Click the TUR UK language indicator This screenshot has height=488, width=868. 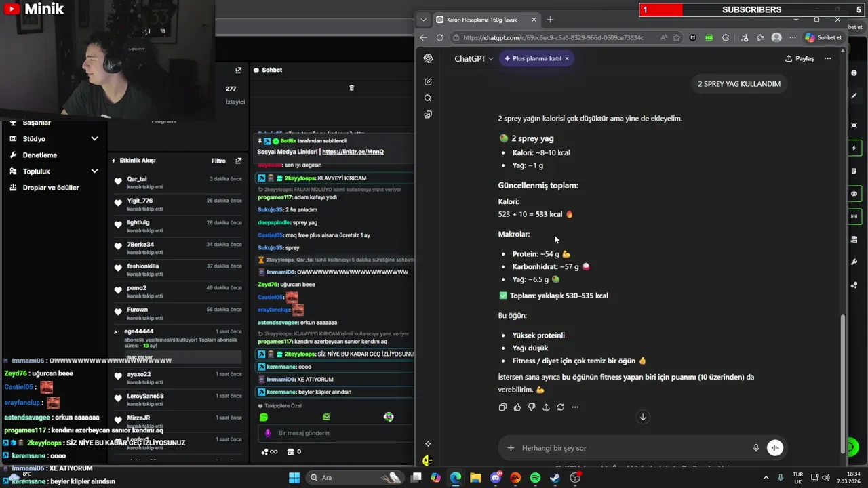coord(798,478)
